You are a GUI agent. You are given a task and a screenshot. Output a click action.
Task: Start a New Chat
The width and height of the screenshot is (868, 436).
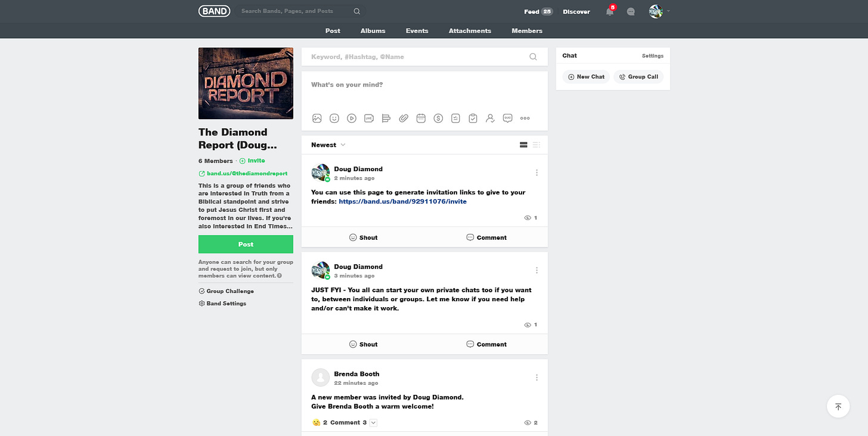pyautogui.click(x=586, y=76)
